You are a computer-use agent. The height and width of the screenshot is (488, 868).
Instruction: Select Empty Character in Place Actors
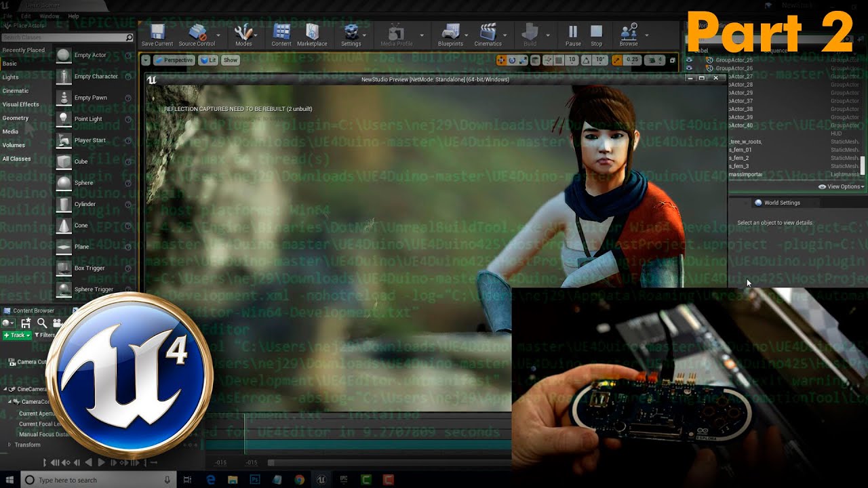pos(94,77)
